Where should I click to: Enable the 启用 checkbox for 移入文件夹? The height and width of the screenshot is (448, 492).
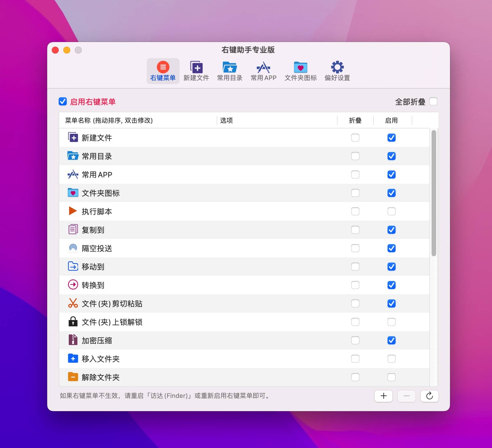(x=391, y=359)
